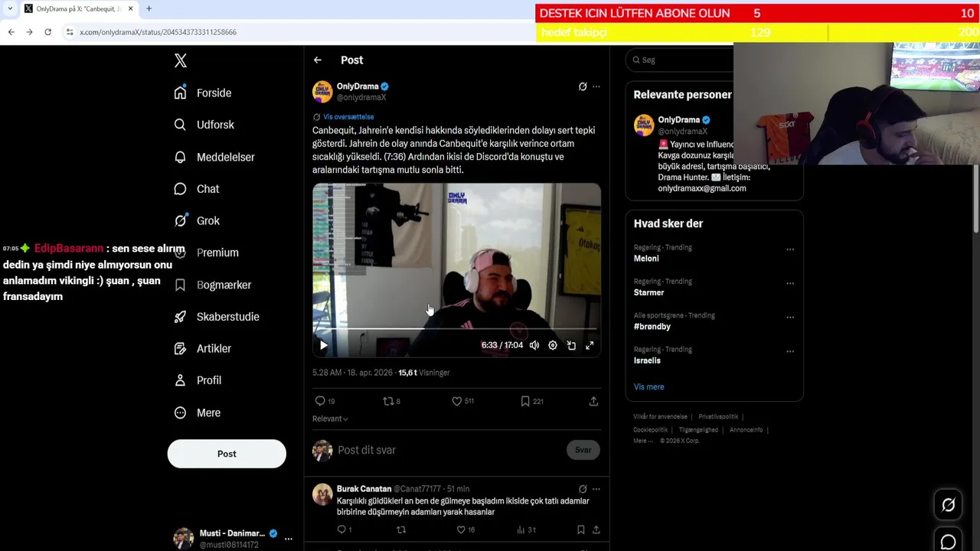980x551 pixels.
Task: Open Forside home page
Action: pos(203,93)
